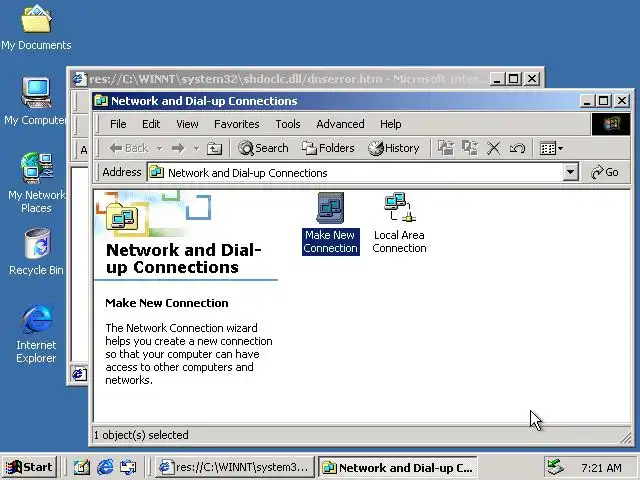Open the Tools menu

point(288,124)
